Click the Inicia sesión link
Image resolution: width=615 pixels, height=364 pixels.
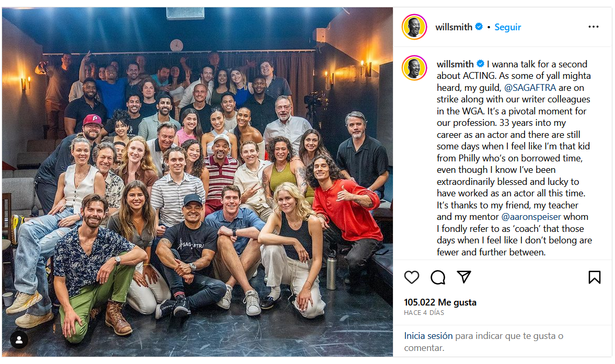(428, 336)
